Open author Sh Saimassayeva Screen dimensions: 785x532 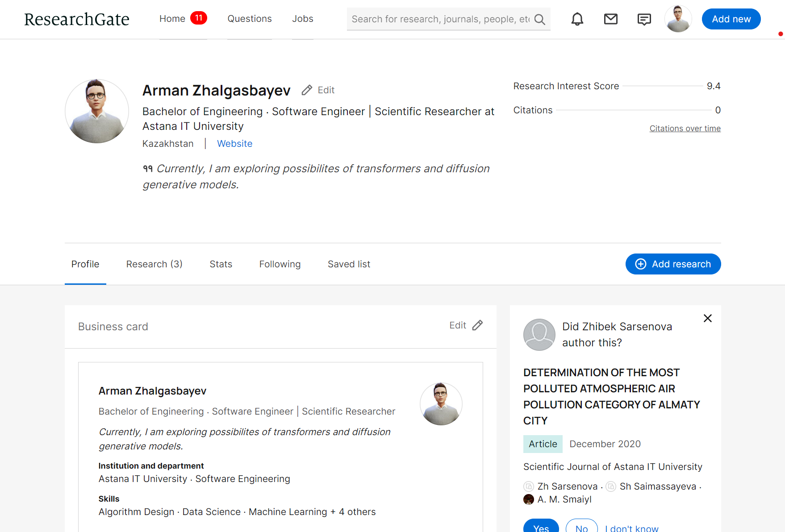(x=658, y=486)
